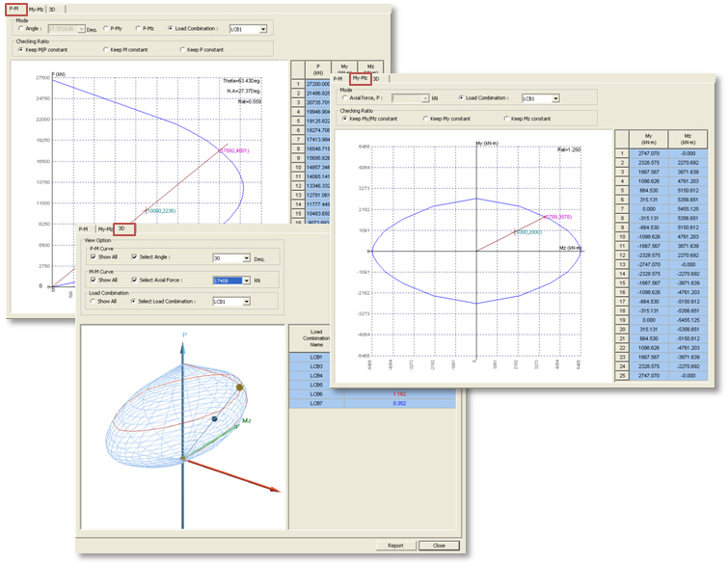The width and height of the screenshot is (728, 563).
Task: Select the highlighted 3D tab
Action: (122, 228)
